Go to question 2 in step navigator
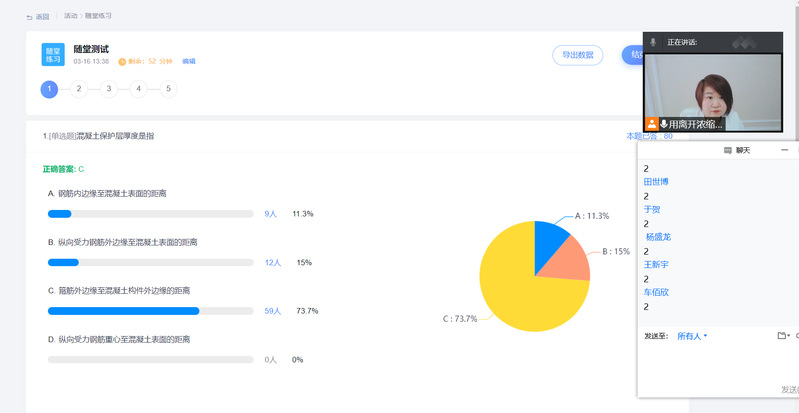Screen dimensions: 799x413 point(78,89)
